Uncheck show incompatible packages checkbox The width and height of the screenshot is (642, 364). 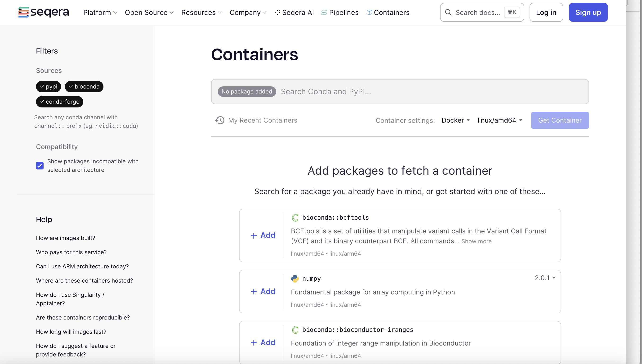click(x=40, y=165)
